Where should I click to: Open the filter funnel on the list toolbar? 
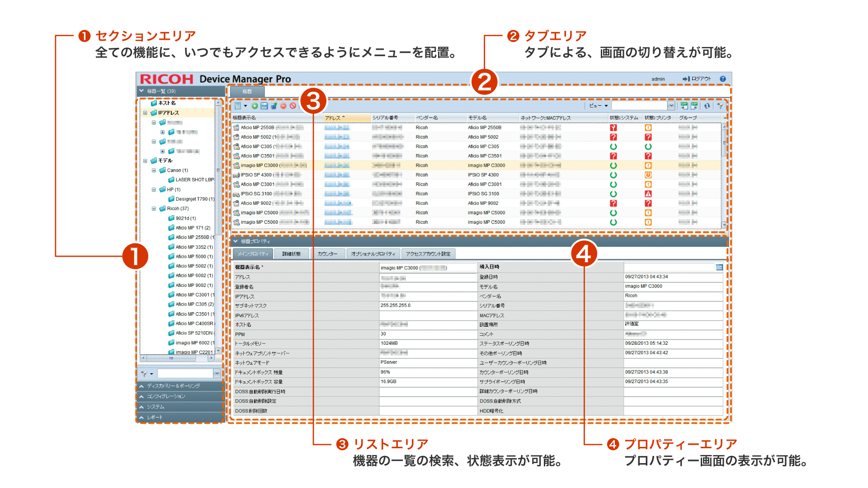coord(721,106)
